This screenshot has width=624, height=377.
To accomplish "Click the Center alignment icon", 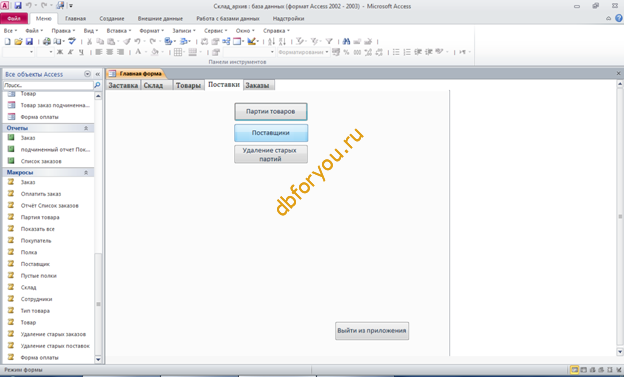I will (109, 52).
